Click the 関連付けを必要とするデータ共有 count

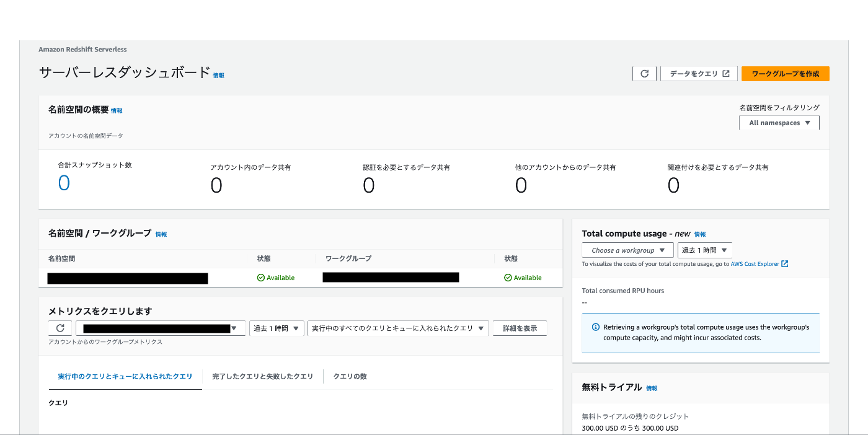(674, 185)
